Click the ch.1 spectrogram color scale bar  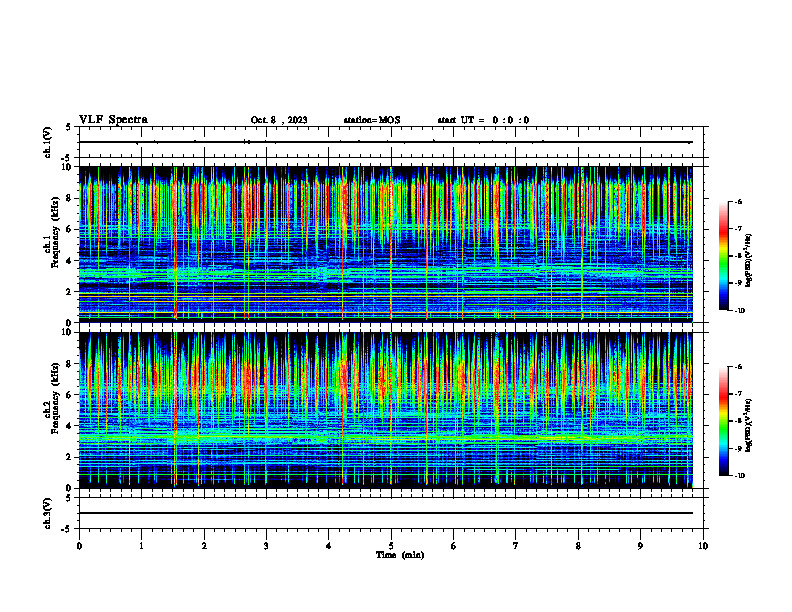click(723, 256)
